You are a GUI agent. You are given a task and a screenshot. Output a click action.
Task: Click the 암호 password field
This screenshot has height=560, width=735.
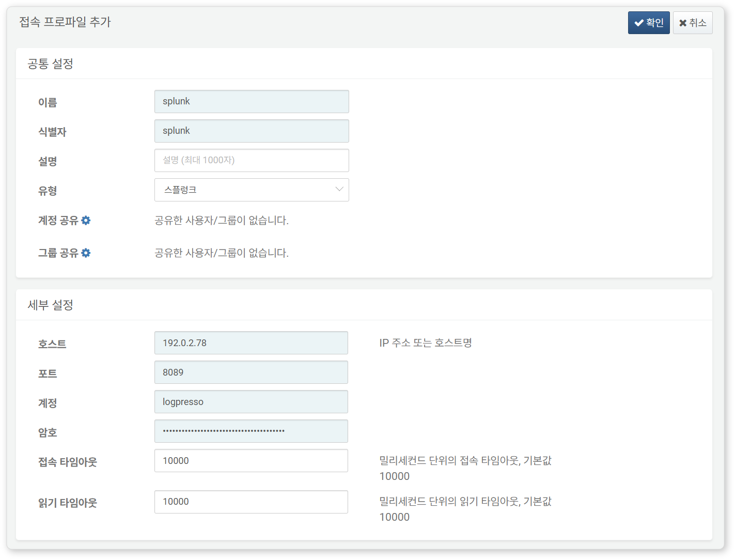pyautogui.click(x=251, y=431)
